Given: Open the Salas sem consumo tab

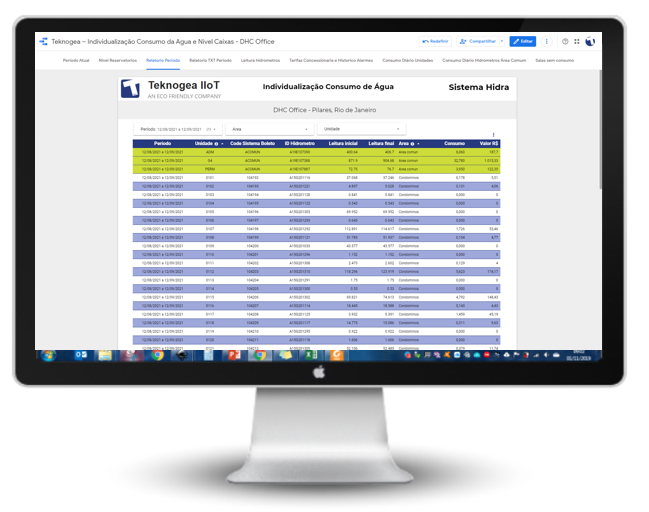Looking at the screenshot, I should (555, 60).
